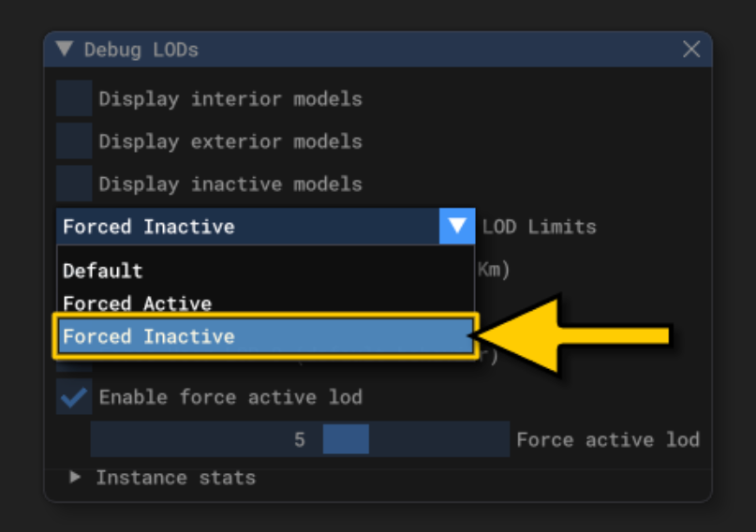The image size is (756, 532).
Task: Close the Debug LODs window
Action: (691, 50)
